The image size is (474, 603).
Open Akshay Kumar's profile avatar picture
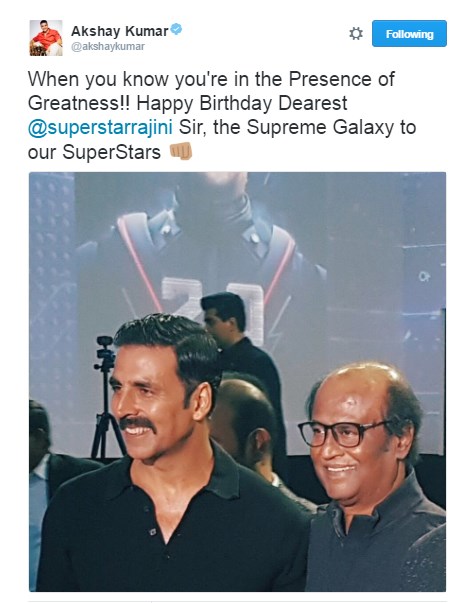click(46, 38)
